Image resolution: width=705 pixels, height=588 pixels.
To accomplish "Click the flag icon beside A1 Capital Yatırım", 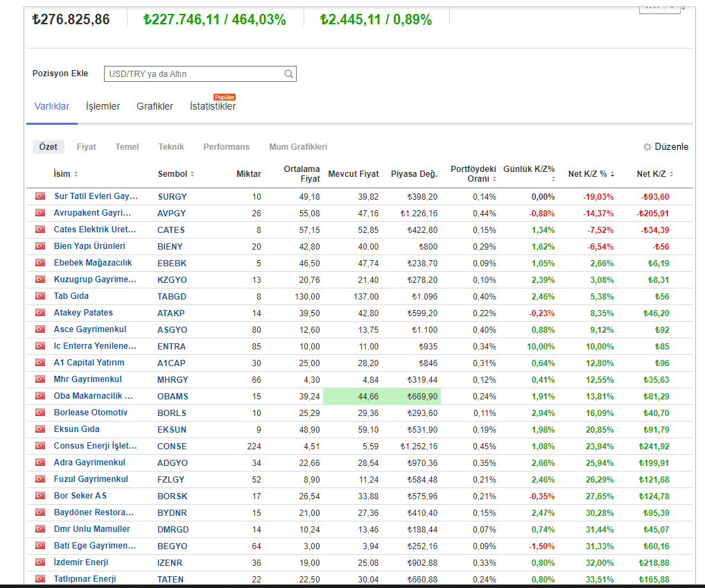I will click(40, 363).
